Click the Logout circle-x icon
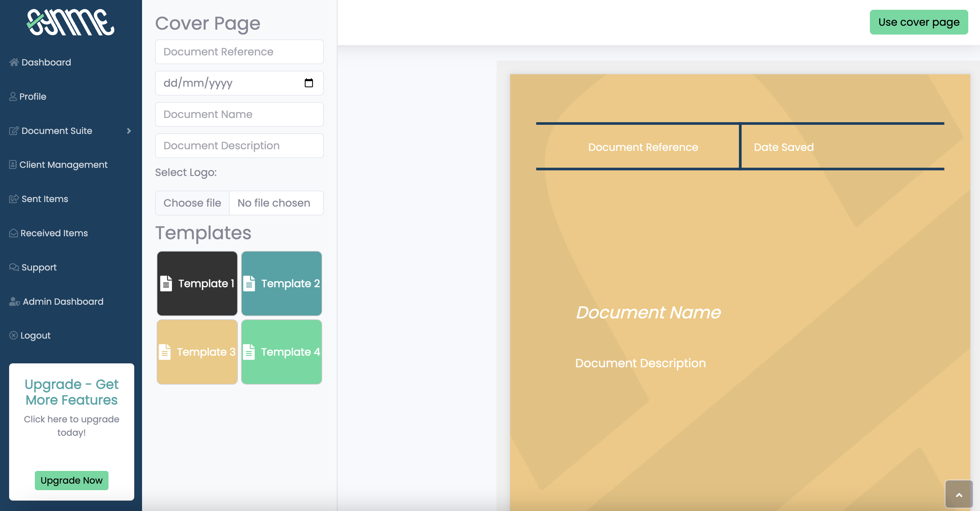 pyautogui.click(x=13, y=335)
